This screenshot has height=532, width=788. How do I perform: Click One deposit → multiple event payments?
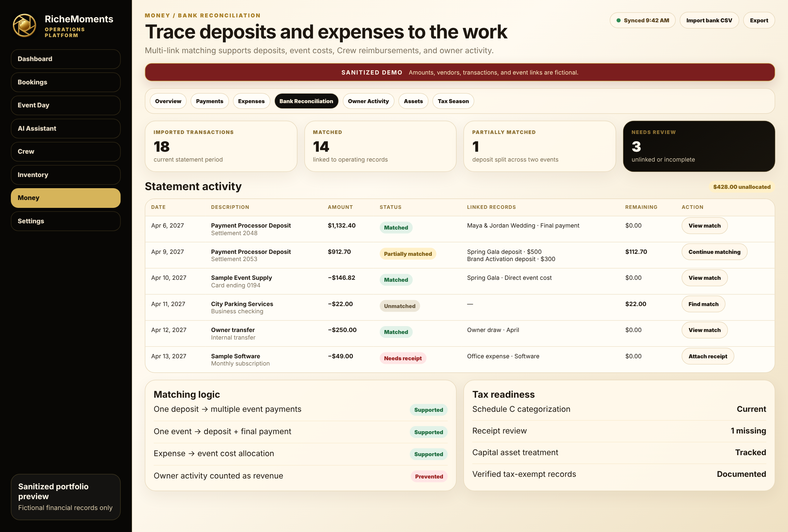227,409
